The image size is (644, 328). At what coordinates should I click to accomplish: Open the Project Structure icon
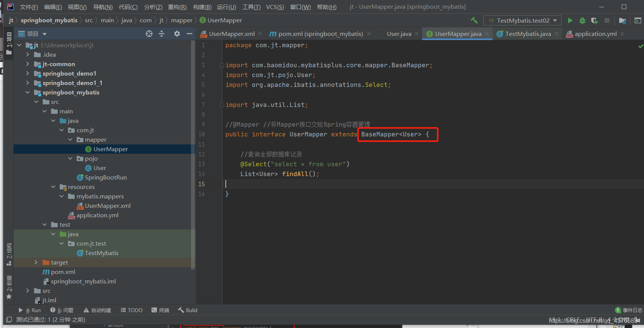[x=622, y=20]
